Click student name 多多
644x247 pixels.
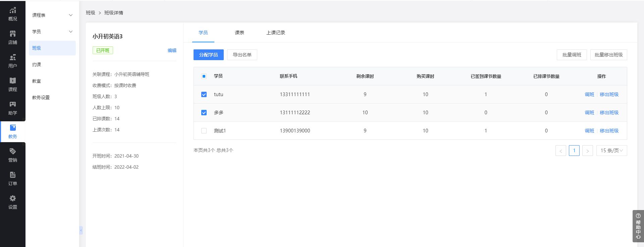coord(219,113)
